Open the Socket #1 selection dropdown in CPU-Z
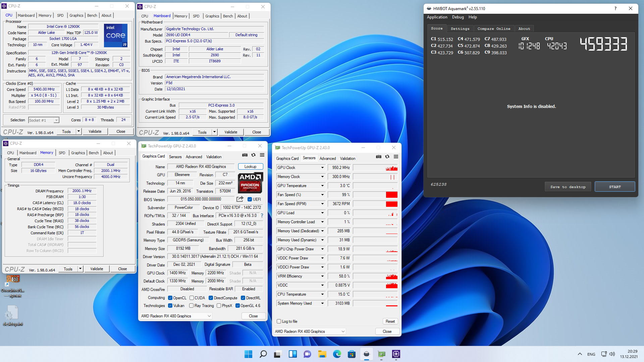 tap(44, 120)
